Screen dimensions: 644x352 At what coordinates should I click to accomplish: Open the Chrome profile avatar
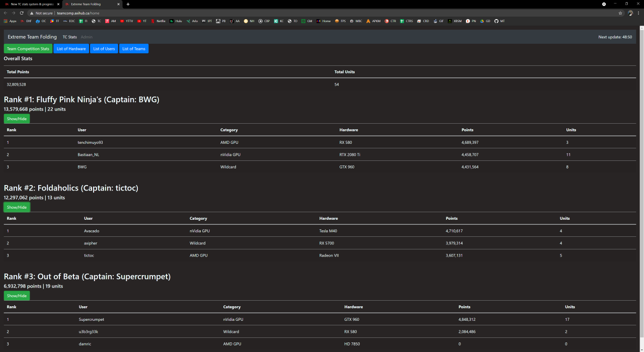(x=630, y=13)
